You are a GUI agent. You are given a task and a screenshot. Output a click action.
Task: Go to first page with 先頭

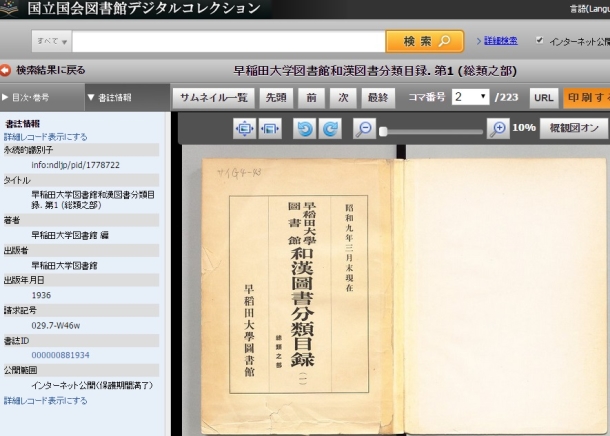pos(276,98)
